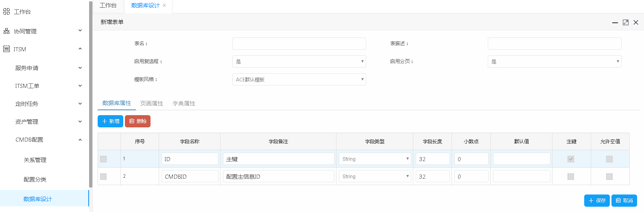Image resolution: width=644 pixels, height=212 pixels.
Task: Click the 工作台 grid icon in sidebar
Action: 7,12
